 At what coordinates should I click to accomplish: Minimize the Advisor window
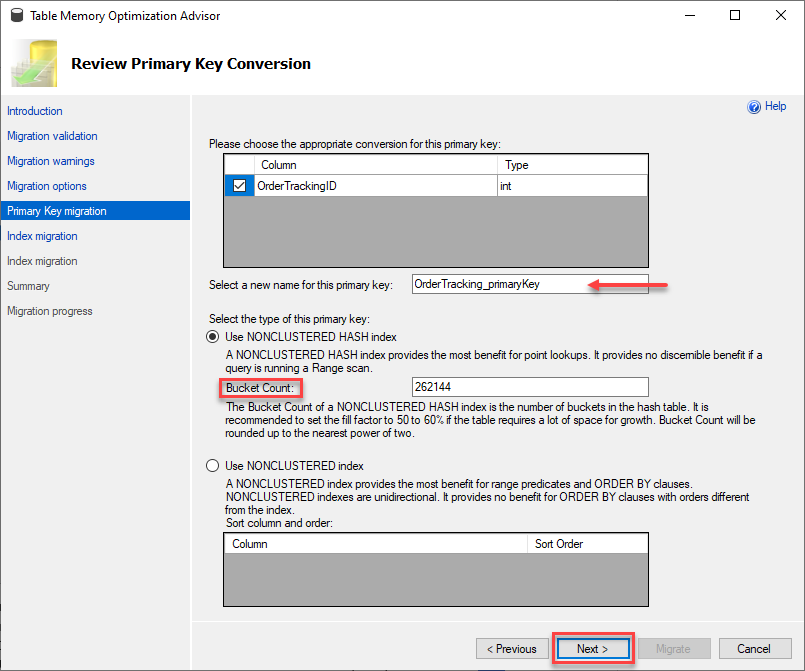point(689,15)
